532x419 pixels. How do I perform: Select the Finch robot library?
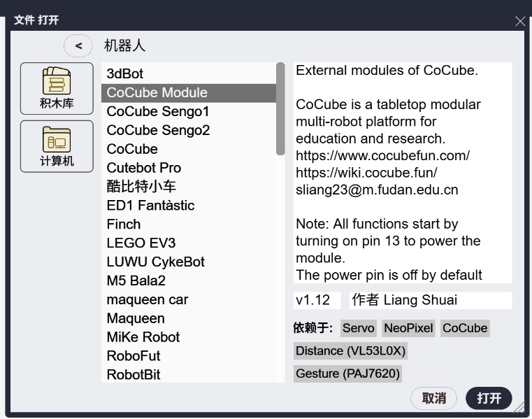124,225
